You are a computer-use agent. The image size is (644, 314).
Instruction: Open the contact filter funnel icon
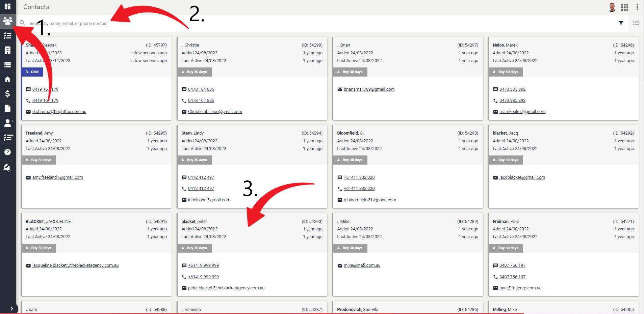[x=621, y=23]
